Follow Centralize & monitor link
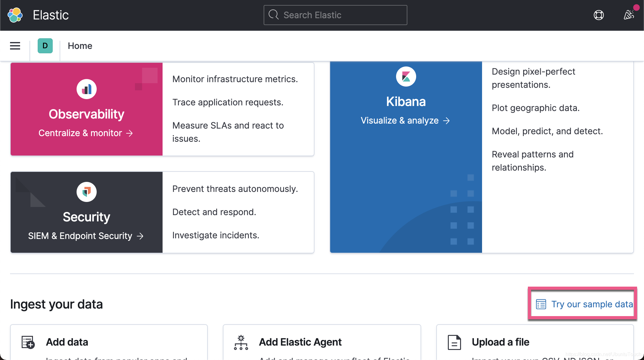The image size is (644, 360). coord(86,133)
